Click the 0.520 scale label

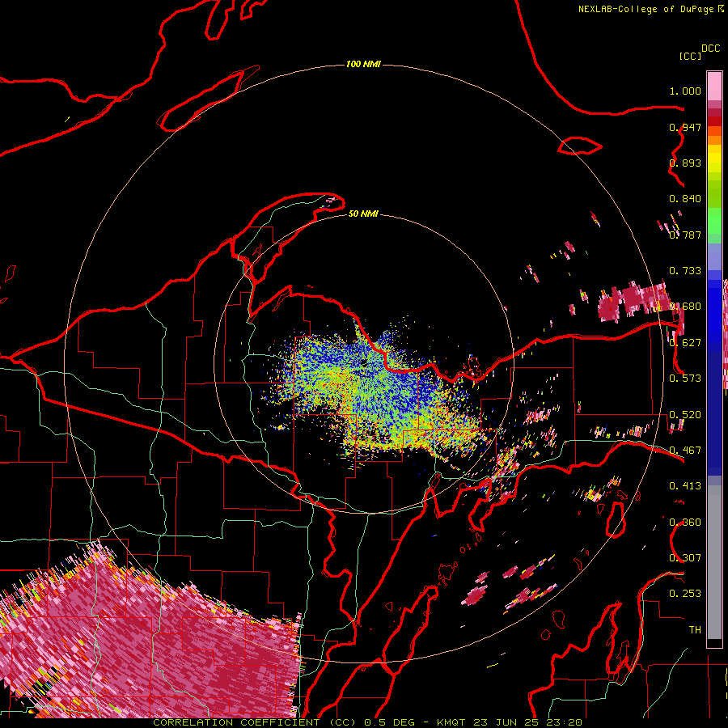(x=685, y=415)
